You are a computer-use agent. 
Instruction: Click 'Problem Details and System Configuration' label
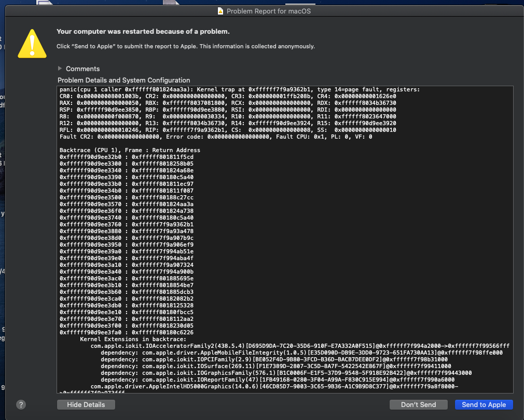pos(123,80)
